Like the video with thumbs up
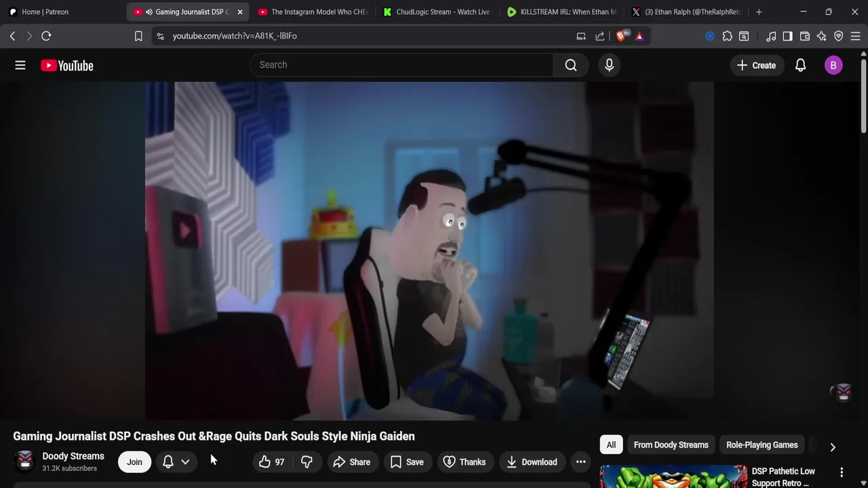This screenshot has width=868, height=488. [271, 462]
